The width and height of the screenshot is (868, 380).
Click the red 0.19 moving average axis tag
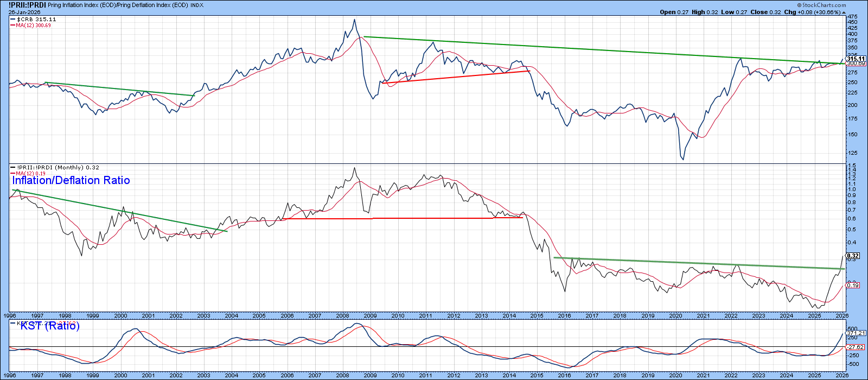pos(853,286)
